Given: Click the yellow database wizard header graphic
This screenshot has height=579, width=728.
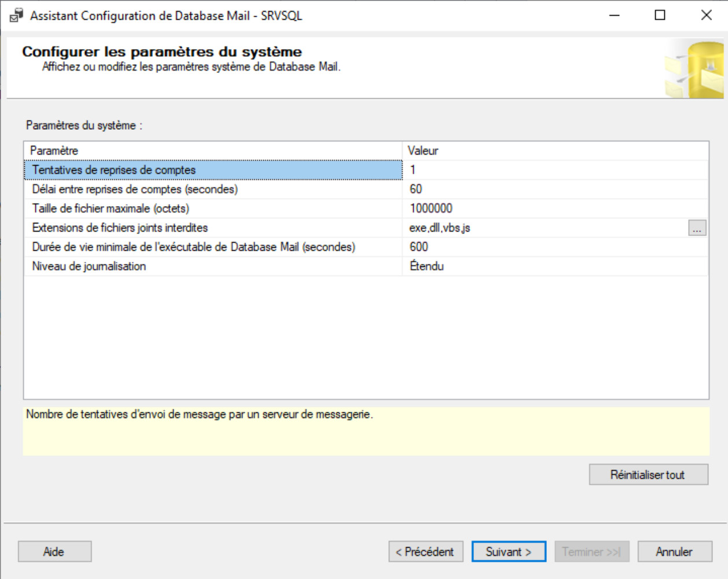Looking at the screenshot, I should [x=695, y=69].
